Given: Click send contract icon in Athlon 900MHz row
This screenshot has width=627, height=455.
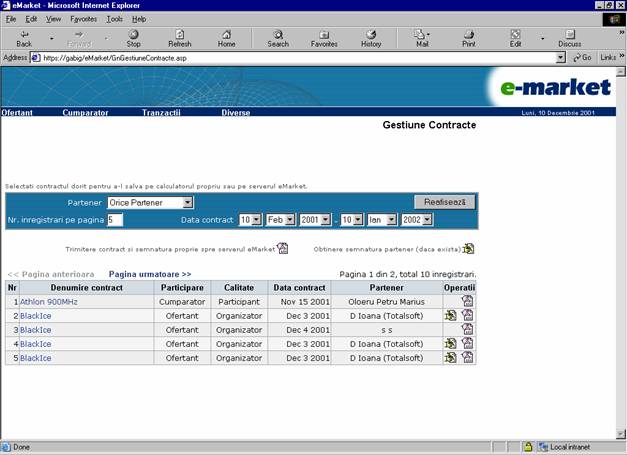Looking at the screenshot, I should pos(467,301).
